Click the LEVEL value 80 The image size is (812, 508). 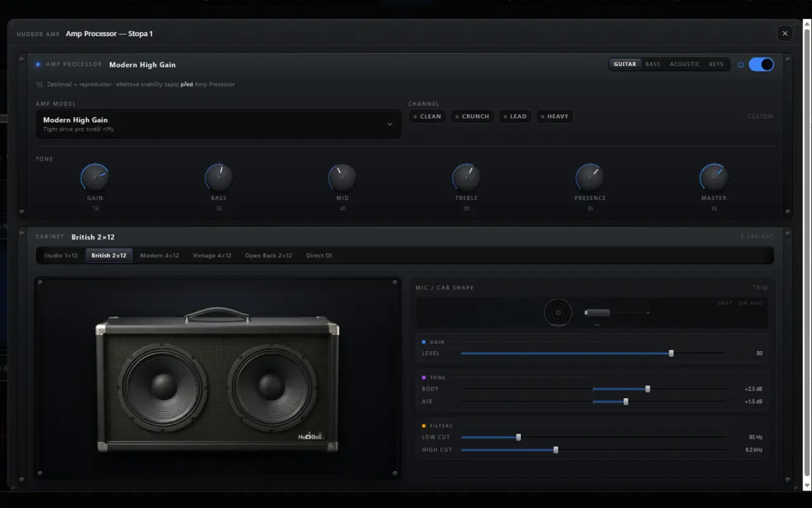pos(759,353)
